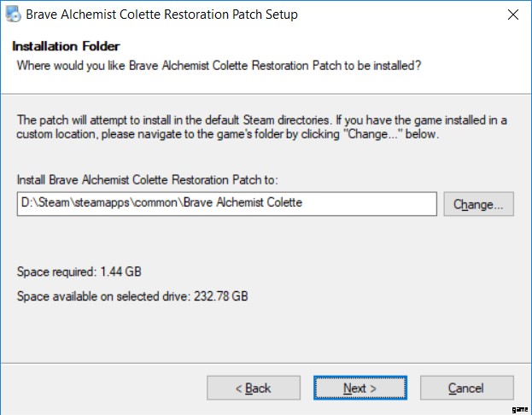The image size is (532, 415).
Task: Go back using the Back button
Action: (x=253, y=388)
